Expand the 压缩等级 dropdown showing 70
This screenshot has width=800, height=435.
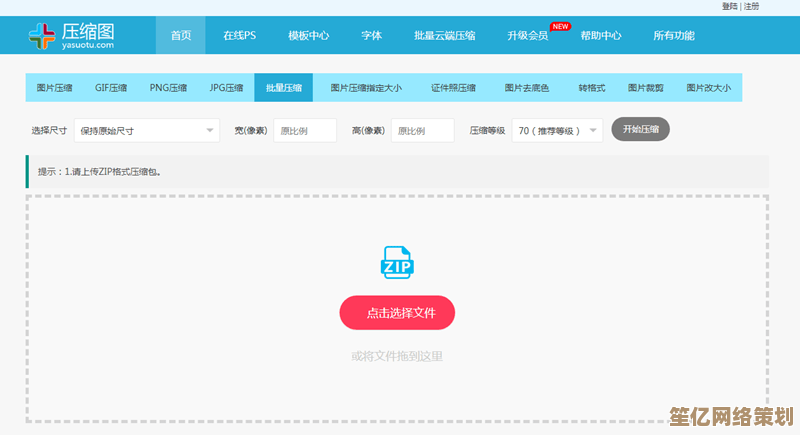557,130
